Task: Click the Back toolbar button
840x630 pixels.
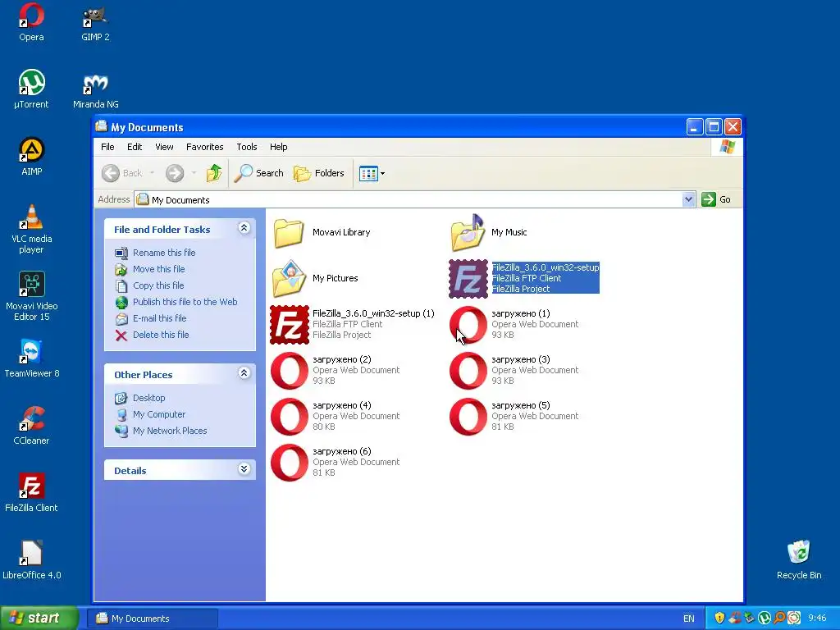Action: click(x=123, y=173)
